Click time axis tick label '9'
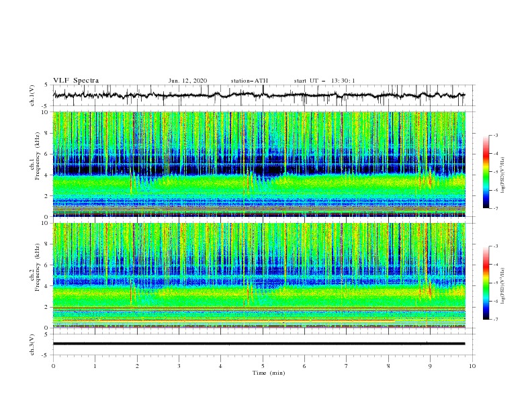The height and width of the screenshot is (411, 532). point(430,366)
